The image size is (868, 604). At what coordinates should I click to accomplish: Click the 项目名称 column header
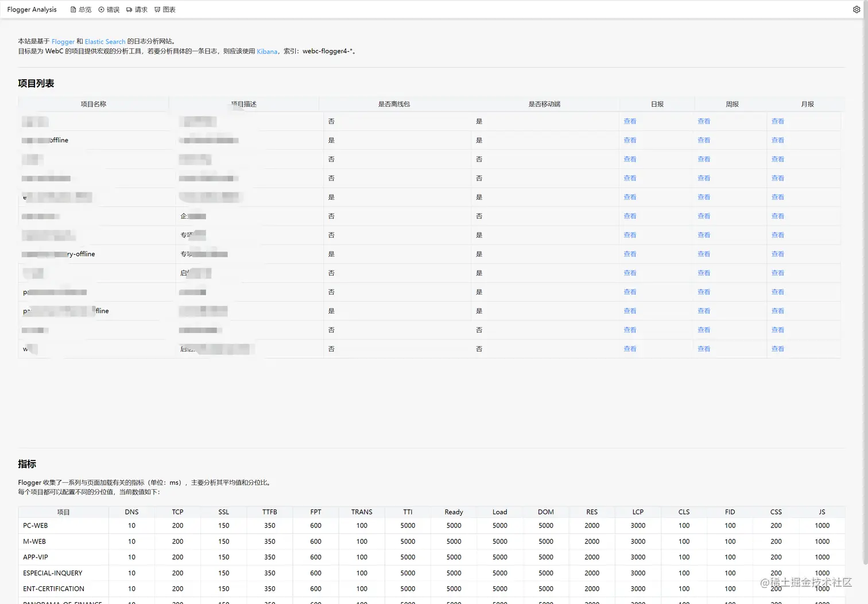pos(93,104)
